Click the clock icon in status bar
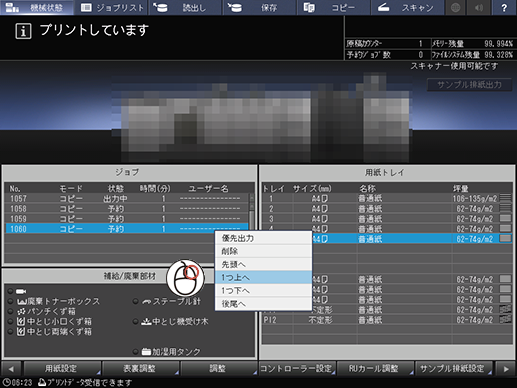This screenshot has width=517, height=388. [7, 382]
